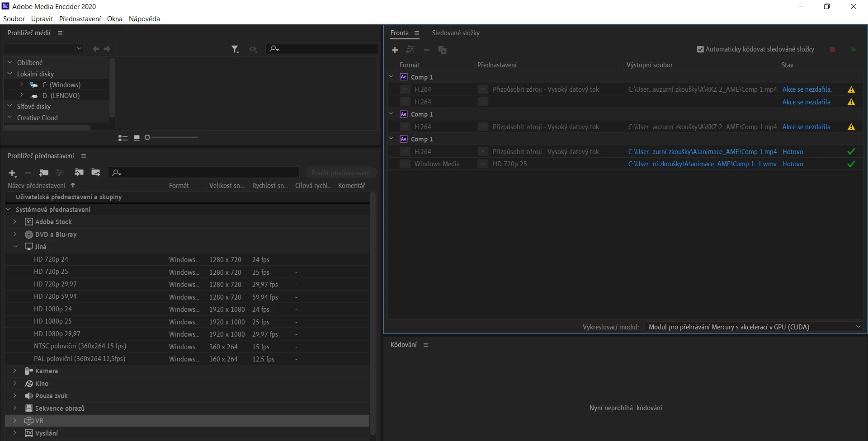Image resolution: width=868 pixels, height=441 pixels.
Task: Click the Použít přednastavení button
Action: pos(341,173)
